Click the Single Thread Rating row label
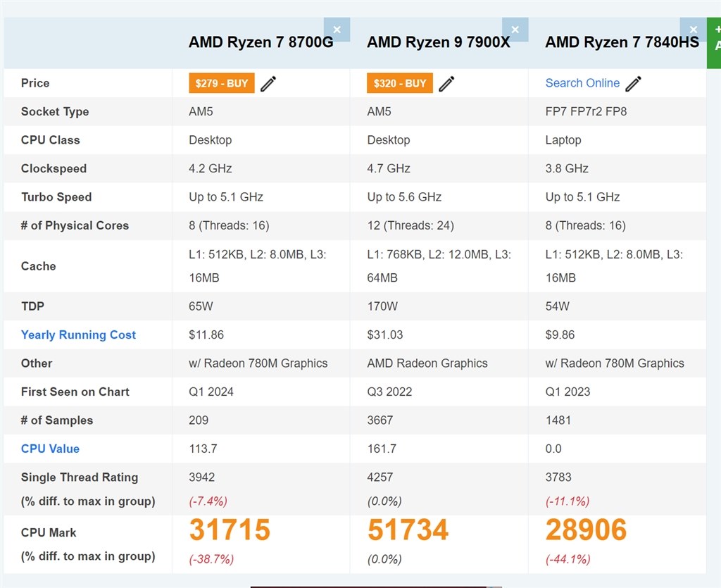The height and width of the screenshot is (588, 721). [79, 477]
